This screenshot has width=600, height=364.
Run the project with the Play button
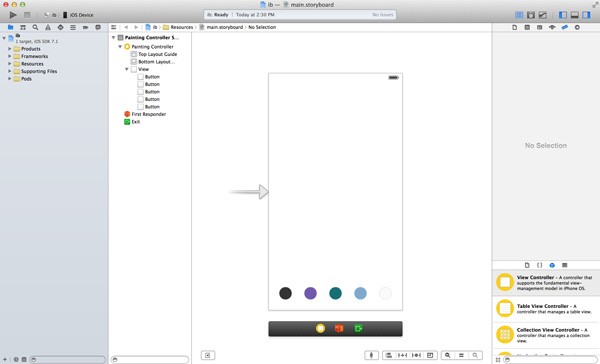[13, 15]
